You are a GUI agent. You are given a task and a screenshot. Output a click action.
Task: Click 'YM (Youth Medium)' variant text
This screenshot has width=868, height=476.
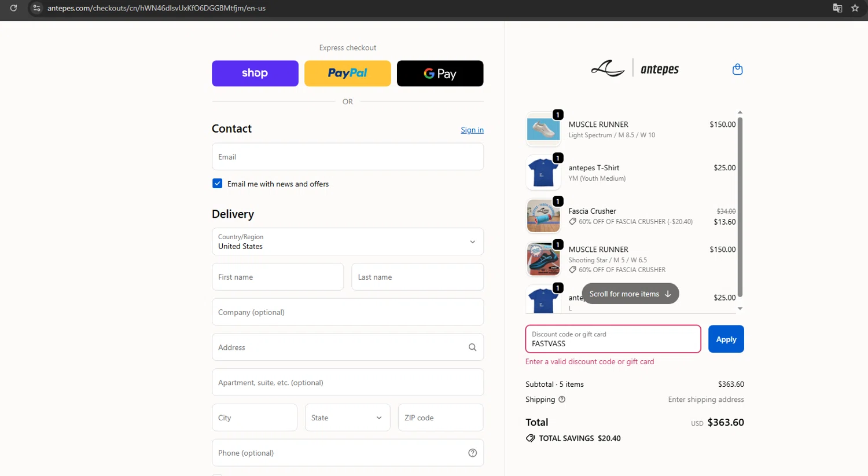597,178
